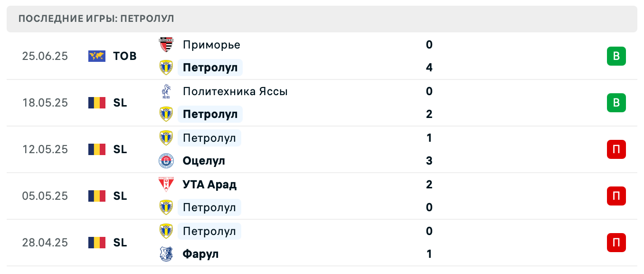Viewport: 644px width, 274px height.
Task: Click the Последние игры: Петролул header
Action: pyautogui.click(x=96, y=19)
